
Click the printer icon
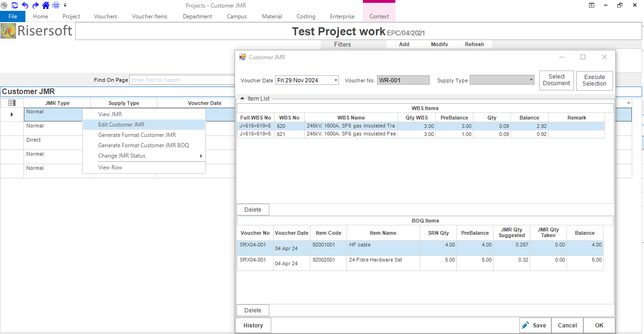pyautogui.click(x=56, y=5)
